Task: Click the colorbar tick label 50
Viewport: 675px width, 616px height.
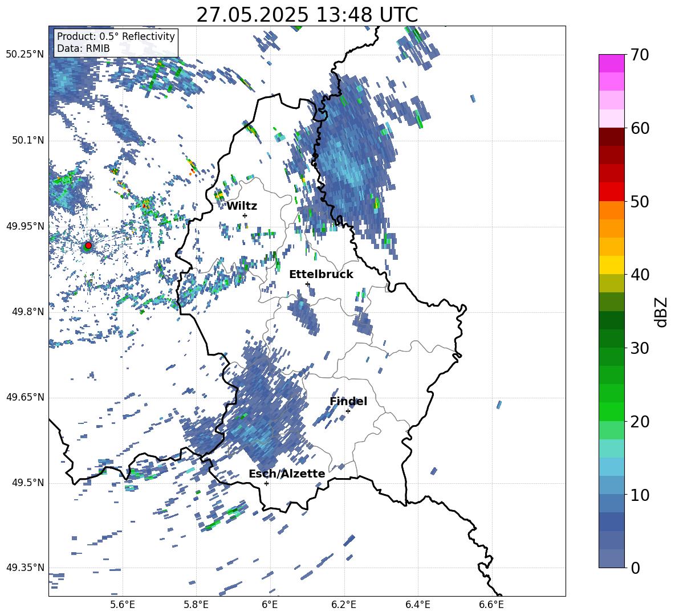Action: pyautogui.click(x=640, y=201)
